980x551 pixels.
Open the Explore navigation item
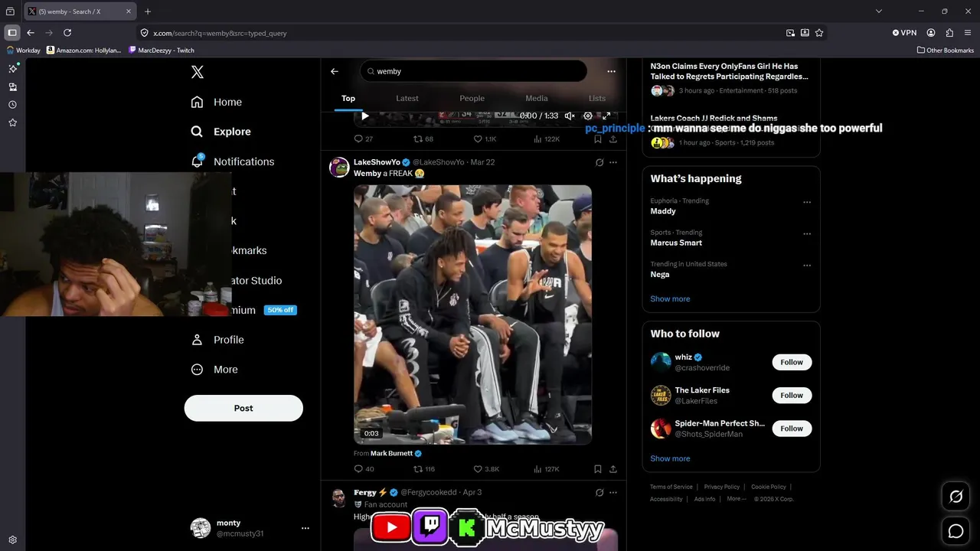coord(220,132)
